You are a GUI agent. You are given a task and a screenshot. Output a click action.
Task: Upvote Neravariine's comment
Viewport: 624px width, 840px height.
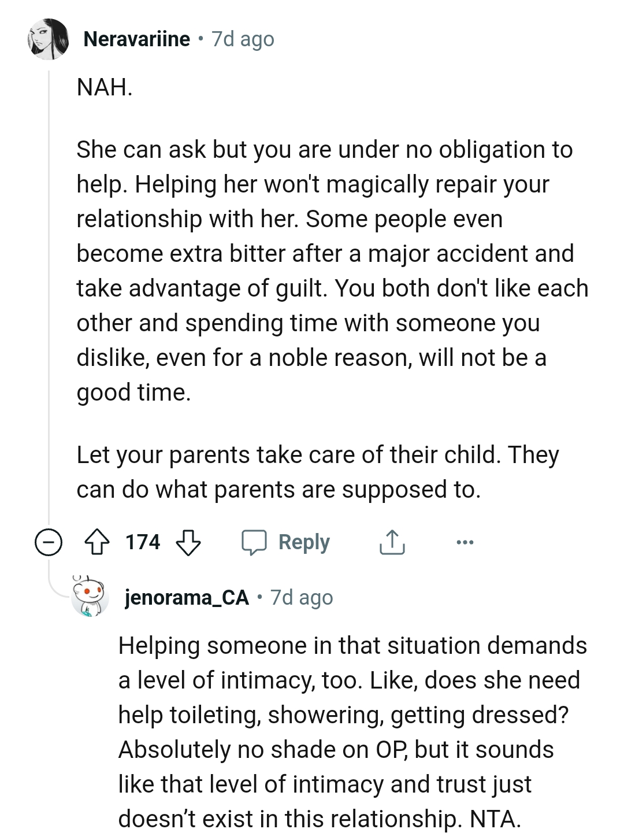pyautogui.click(x=97, y=542)
